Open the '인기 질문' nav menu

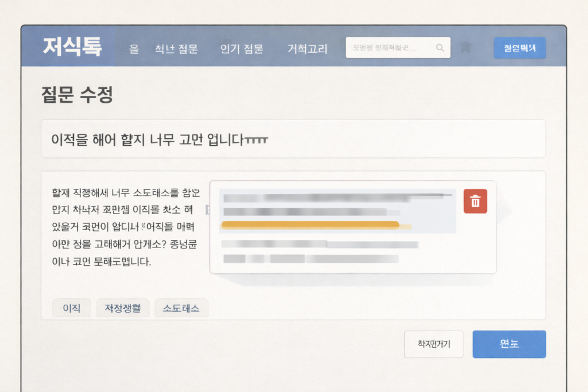241,49
